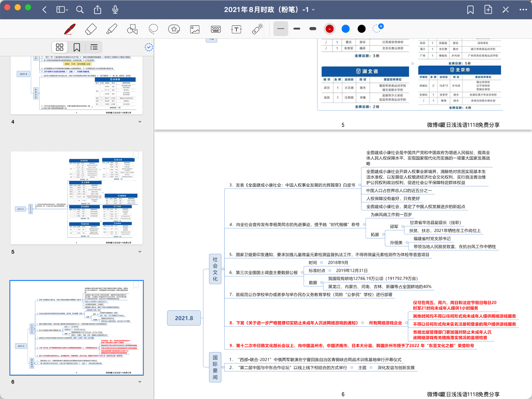Viewport: 532px width, 399px height.
Task: Go back with the left chevron
Action: [44, 10]
